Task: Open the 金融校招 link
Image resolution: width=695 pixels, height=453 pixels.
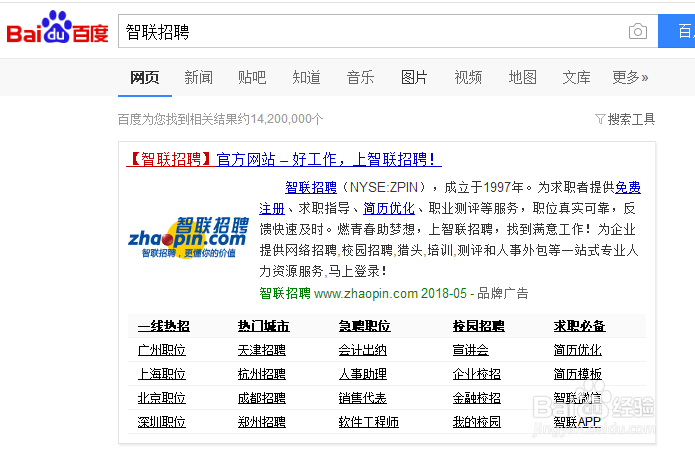Action: point(476,398)
